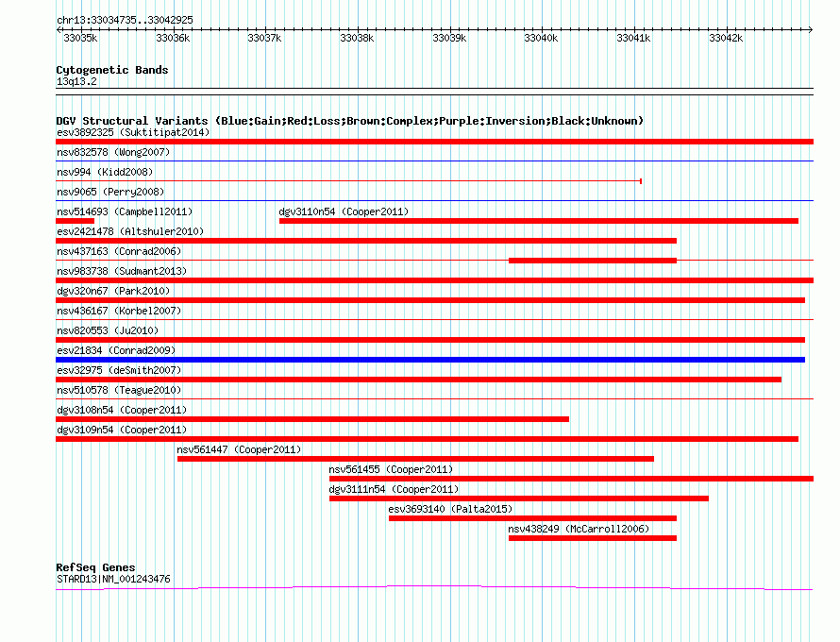Viewport: 840px width, 642px height.
Task: Click the esv3892325 (Suktitipat2014) variant label
Action: [133, 132]
